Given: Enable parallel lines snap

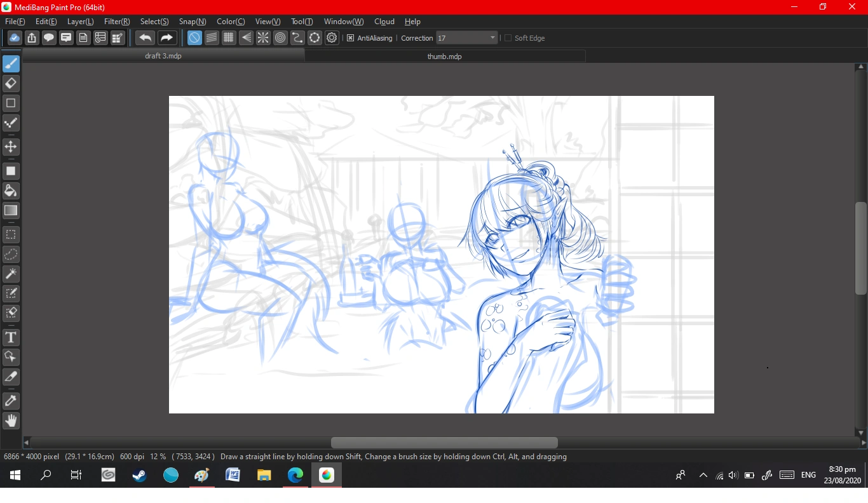Looking at the screenshot, I should pyautogui.click(x=212, y=38).
